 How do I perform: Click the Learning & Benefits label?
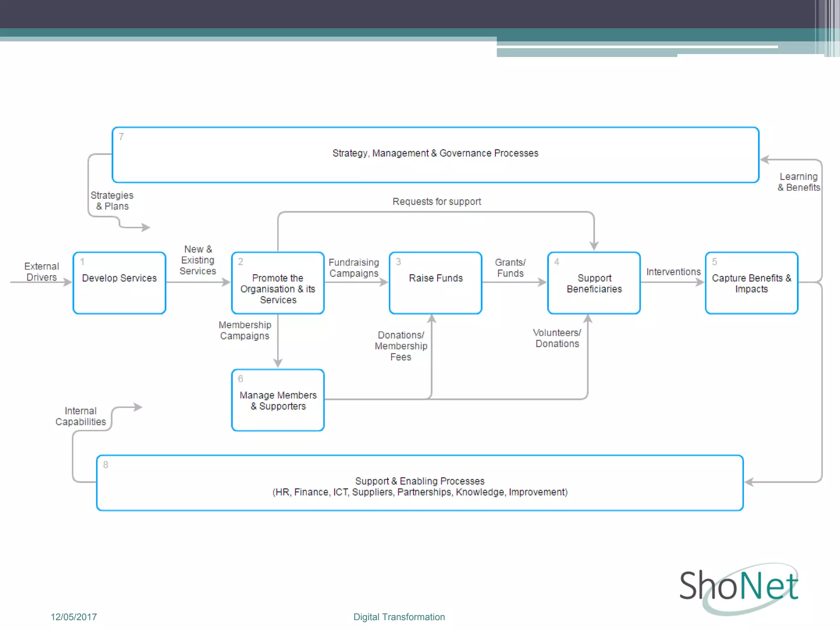click(x=798, y=182)
